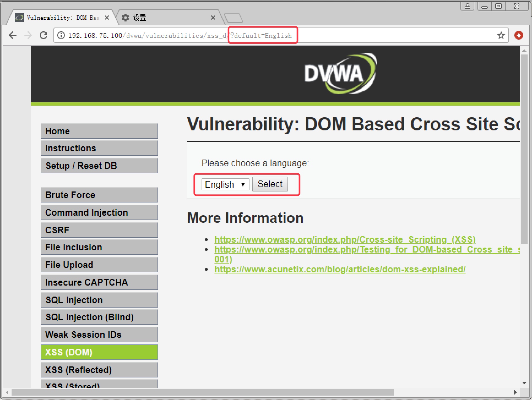Click the forward navigation arrow

click(x=28, y=35)
